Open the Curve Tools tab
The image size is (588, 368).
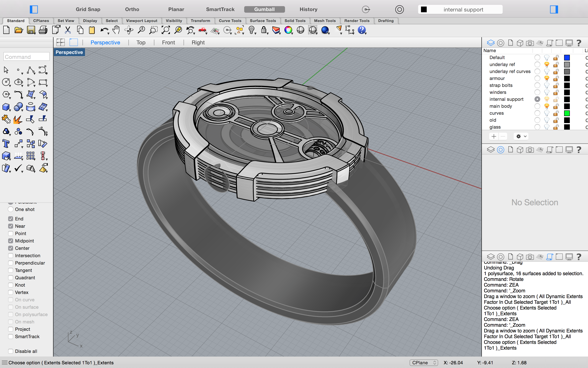coord(230,21)
